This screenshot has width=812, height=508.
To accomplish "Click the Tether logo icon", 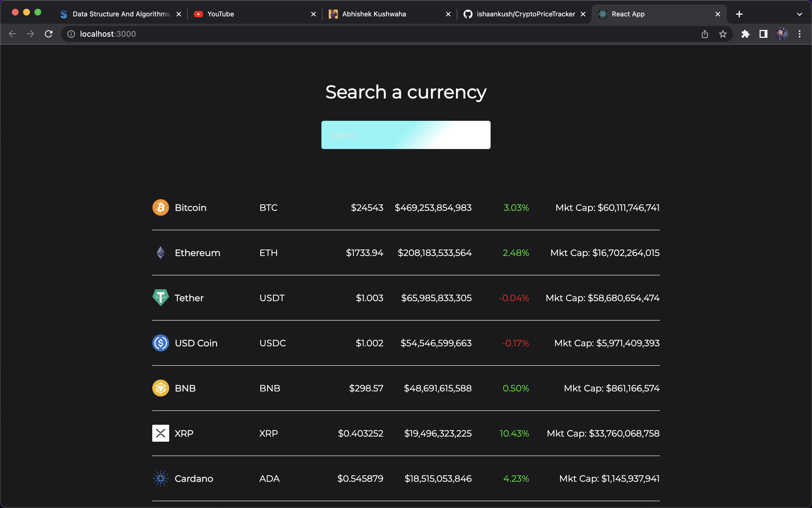I will (160, 298).
